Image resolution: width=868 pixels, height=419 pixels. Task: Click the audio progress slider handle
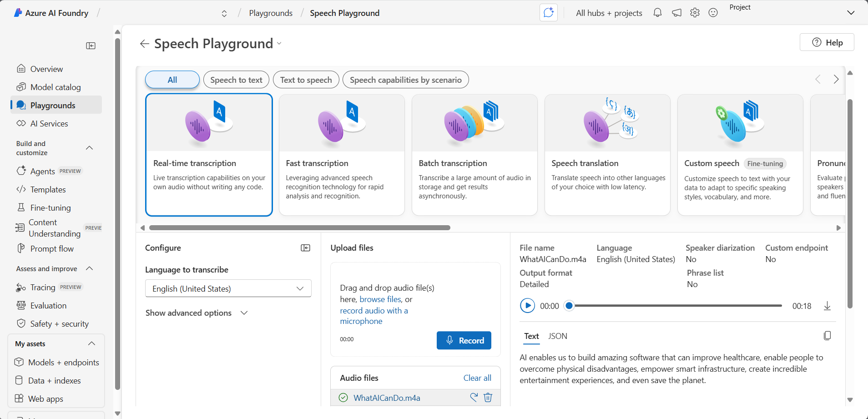click(x=569, y=306)
